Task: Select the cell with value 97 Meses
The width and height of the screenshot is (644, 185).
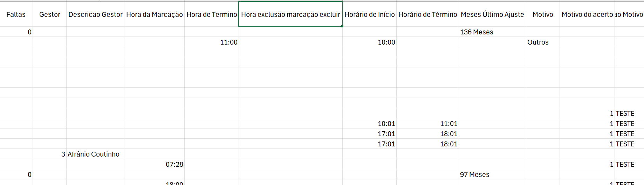Action: (492, 174)
